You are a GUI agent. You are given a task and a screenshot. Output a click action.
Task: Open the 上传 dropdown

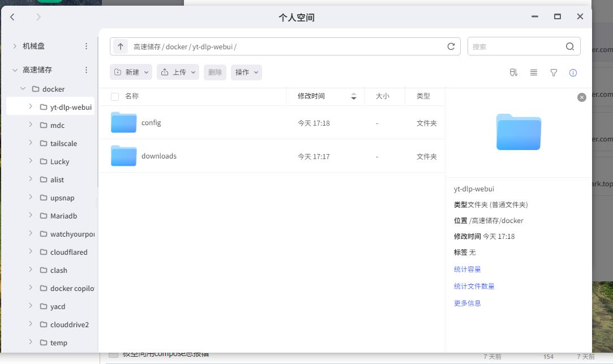[x=178, y=72]
